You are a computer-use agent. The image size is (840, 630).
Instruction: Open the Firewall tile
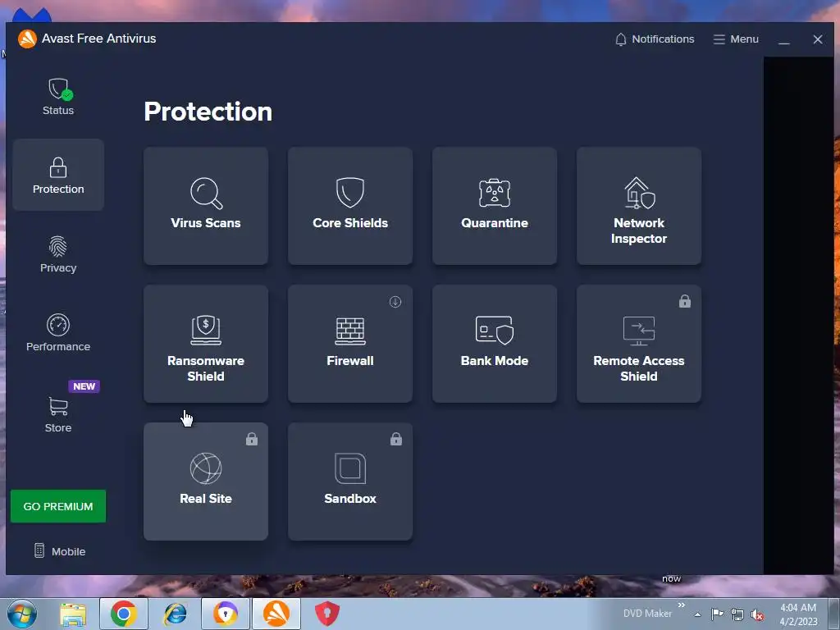(x=350, y=344)
